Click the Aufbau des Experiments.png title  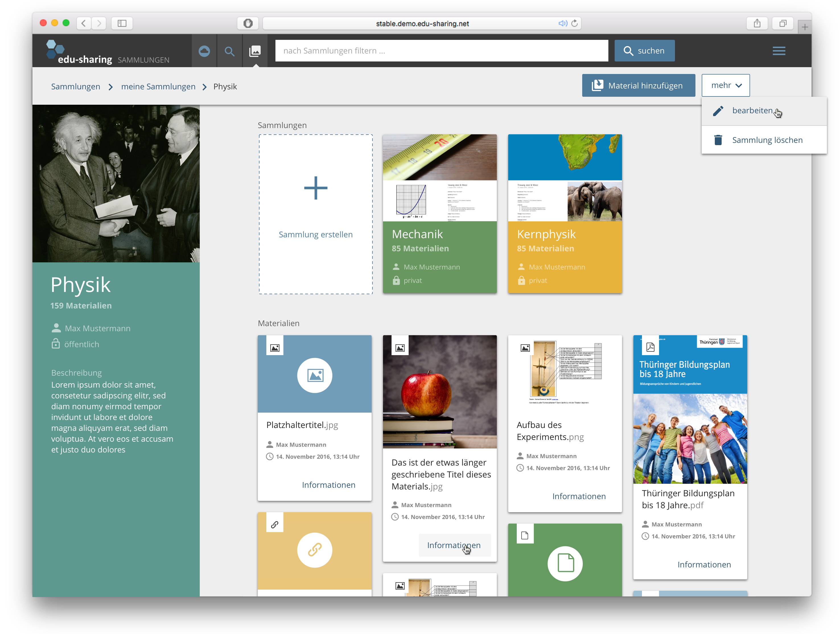pos(550,431)
